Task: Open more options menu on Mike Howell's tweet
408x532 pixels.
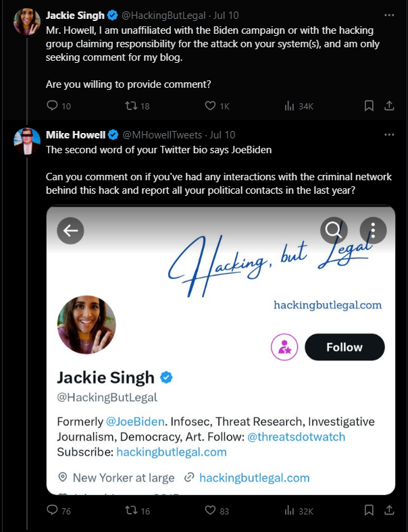Action: tap(389, 135)
